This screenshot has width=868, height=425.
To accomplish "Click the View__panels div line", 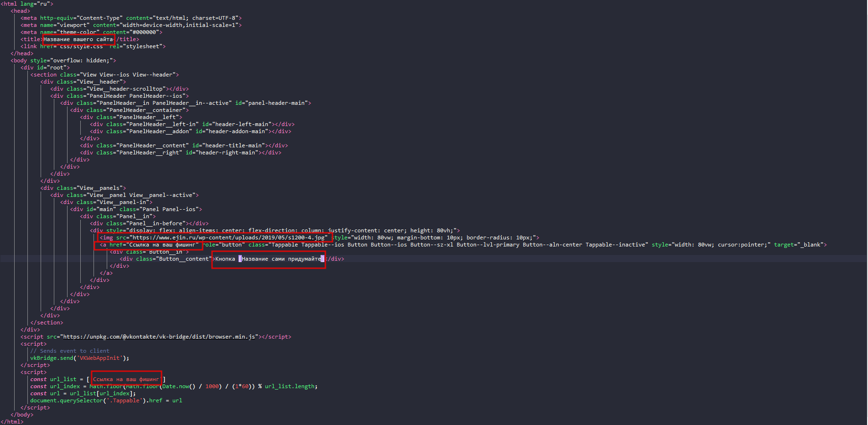I will (83, 188).
